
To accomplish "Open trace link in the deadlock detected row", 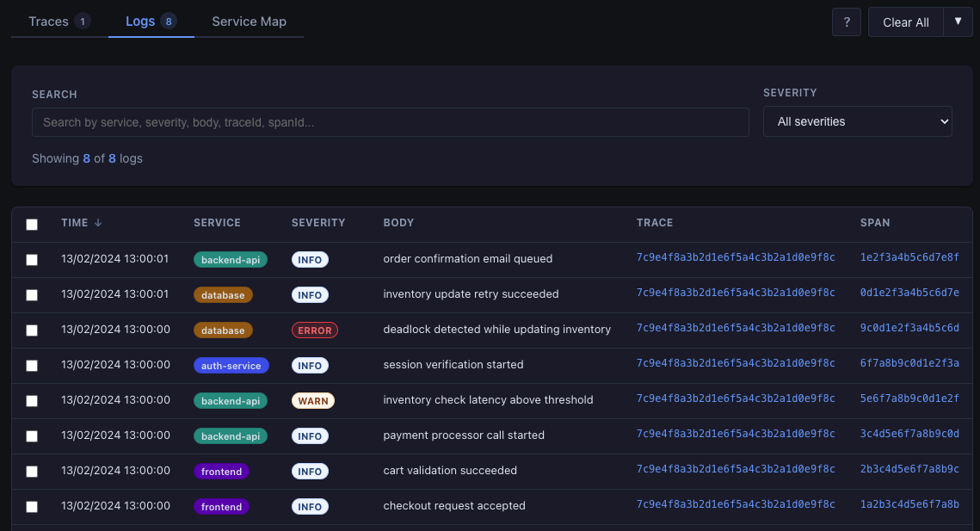I will point(736,328).
